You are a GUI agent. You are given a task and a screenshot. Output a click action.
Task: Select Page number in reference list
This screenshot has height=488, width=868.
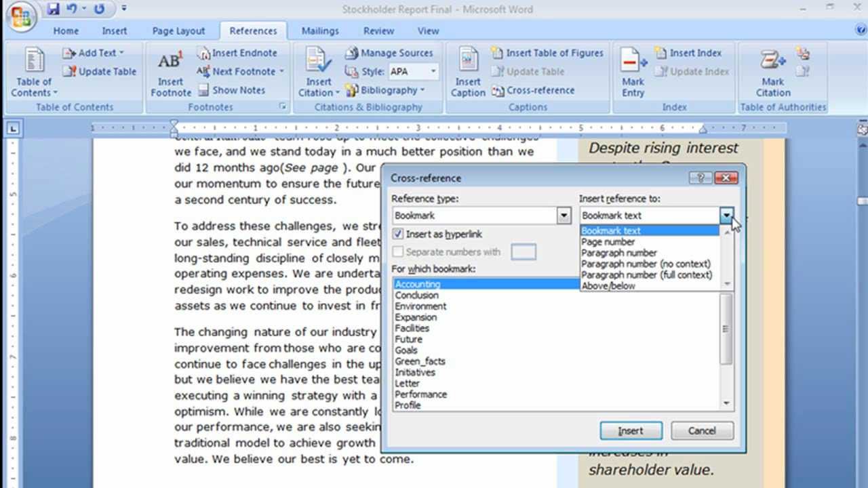(x=649, y=242)
